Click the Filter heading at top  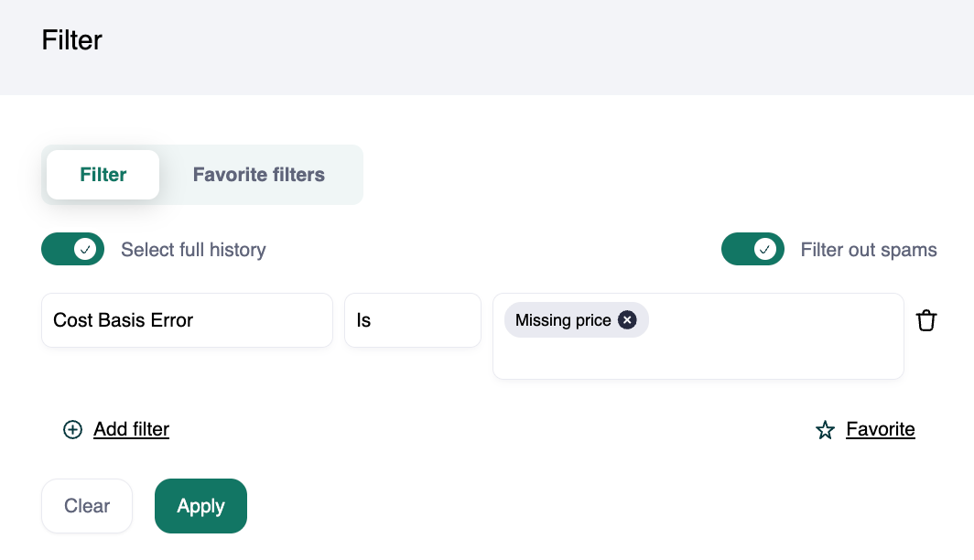(x=72, y=40)
